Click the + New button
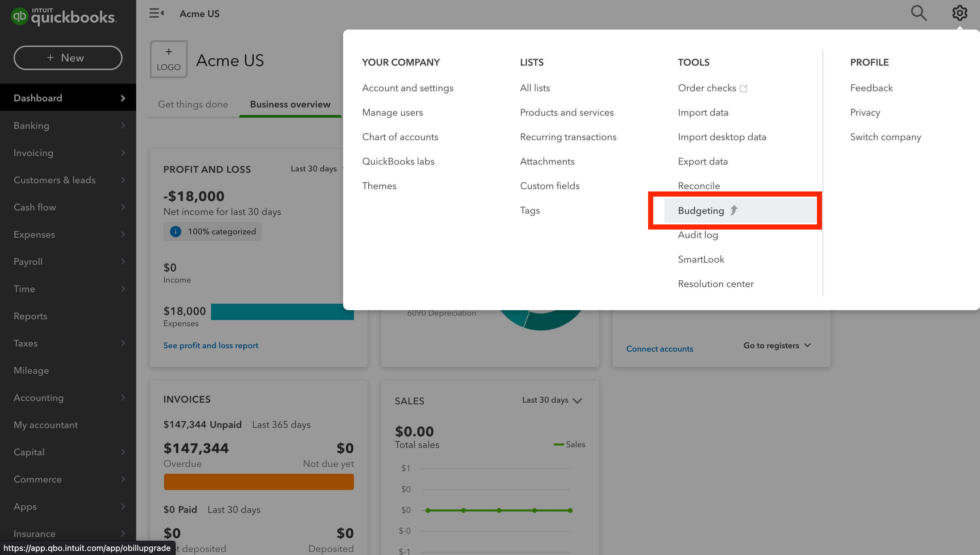Screen dimensions: 980x555 coord(67,57)
